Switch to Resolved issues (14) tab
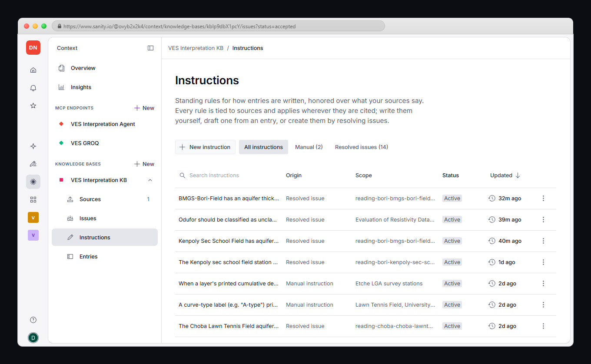591x364 pixels. (362, 147)
